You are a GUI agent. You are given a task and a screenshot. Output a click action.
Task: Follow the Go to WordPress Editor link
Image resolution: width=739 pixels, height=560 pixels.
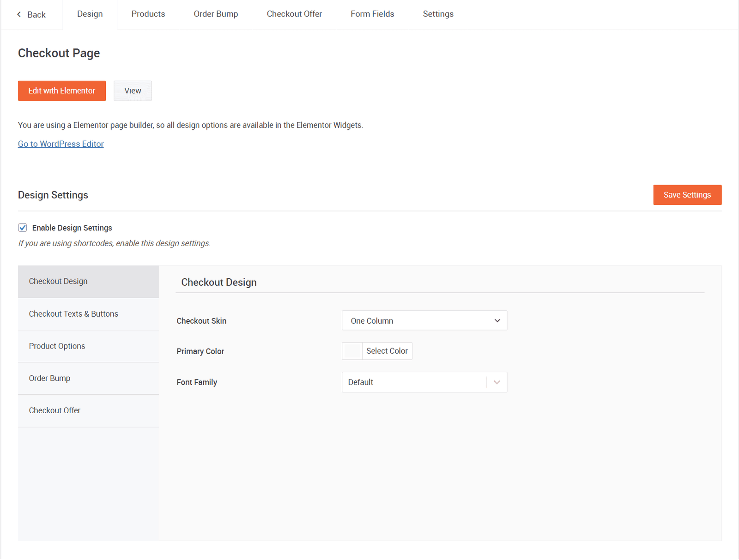(61, 144)
